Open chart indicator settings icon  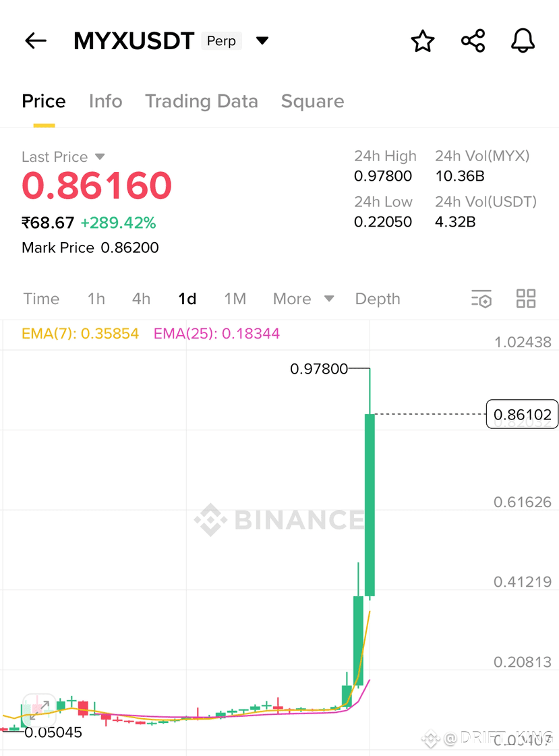tap(481, 299)
